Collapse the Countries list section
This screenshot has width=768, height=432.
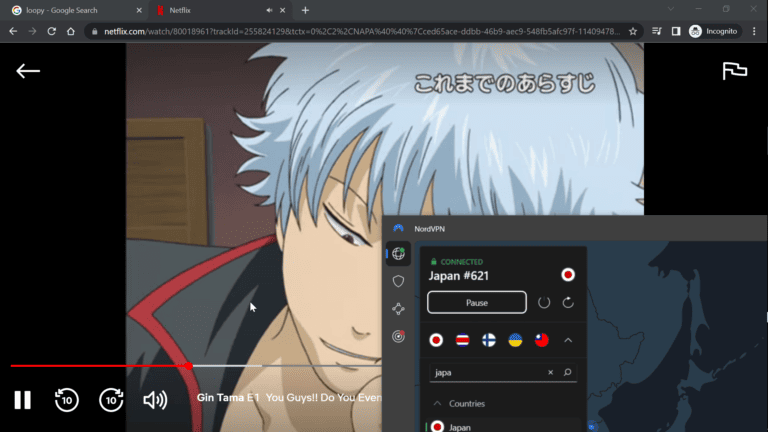click(x=437, y=404)
